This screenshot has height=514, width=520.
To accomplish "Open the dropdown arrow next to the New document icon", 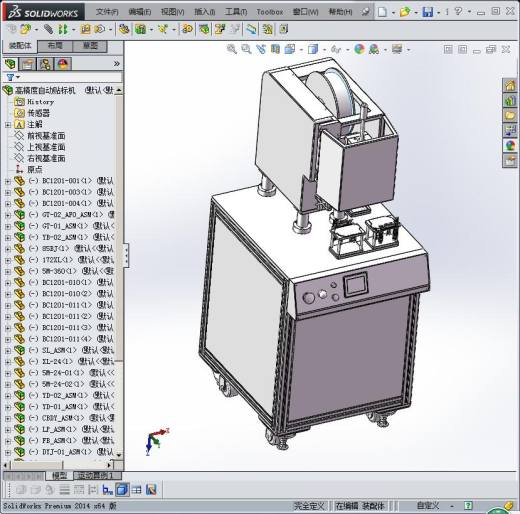I will (393, 13).
